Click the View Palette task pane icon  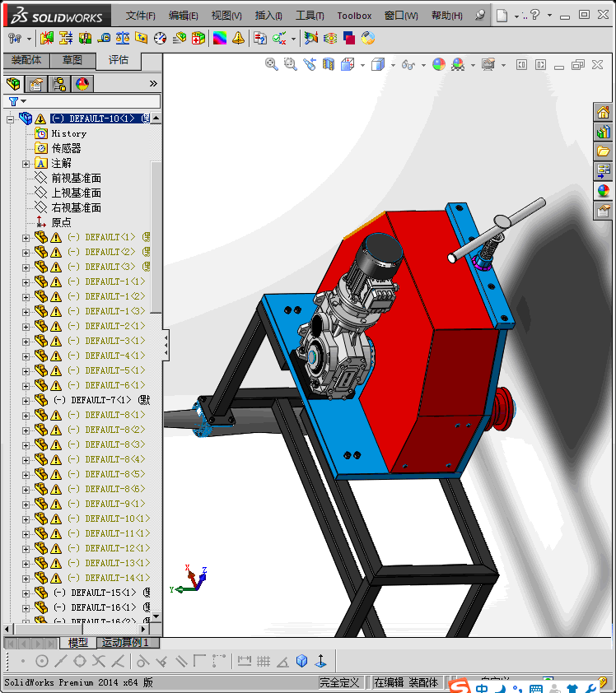tap(603, 170)
